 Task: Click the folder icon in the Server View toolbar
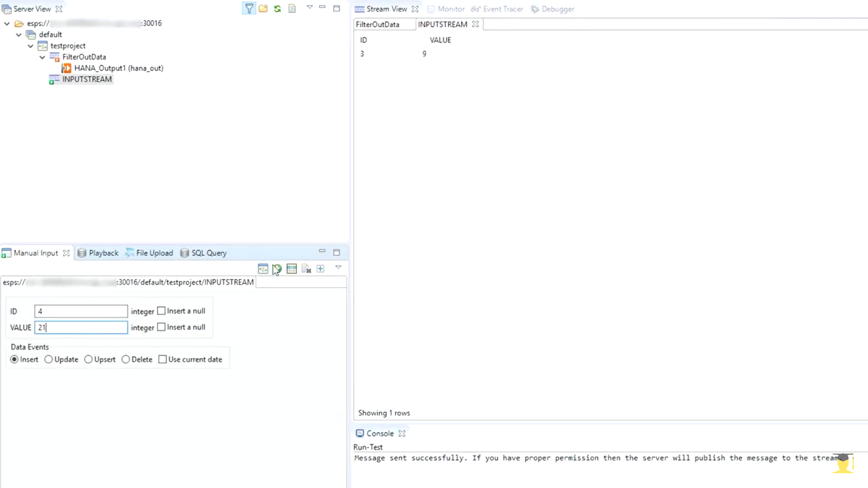pos(263,8)
